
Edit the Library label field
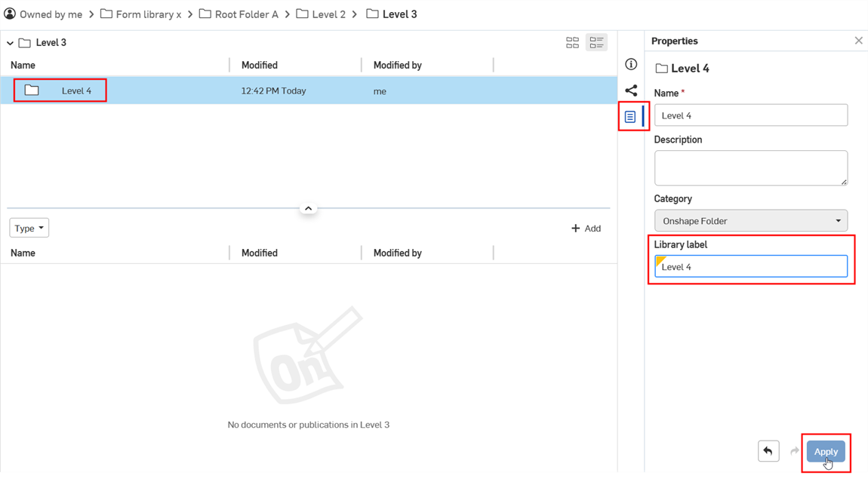click(x=751, y=266)
